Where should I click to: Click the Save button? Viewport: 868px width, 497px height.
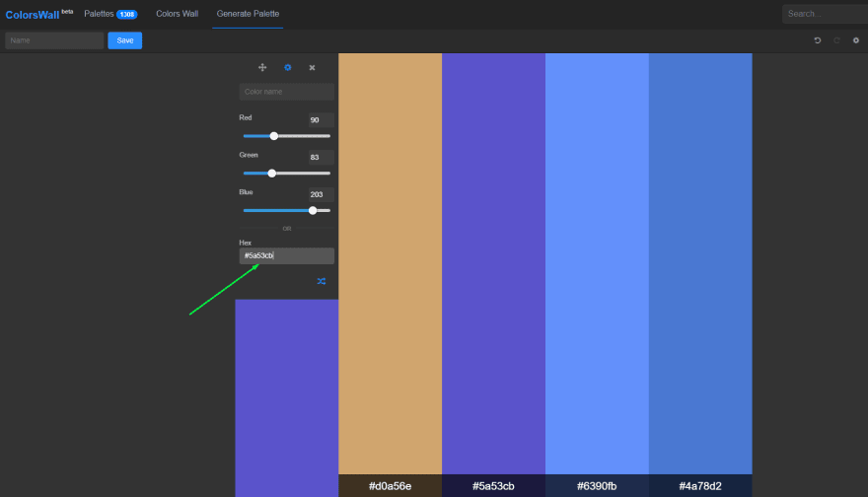[125, 40]
